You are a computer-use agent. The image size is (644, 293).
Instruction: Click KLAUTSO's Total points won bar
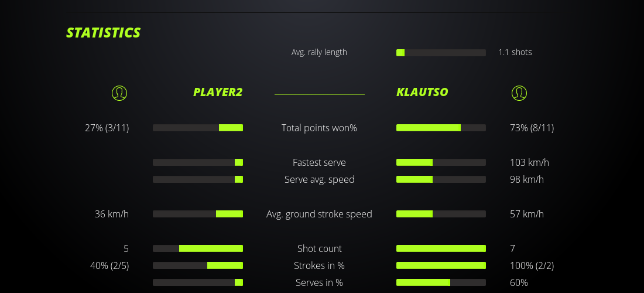(x=441, y=128)
